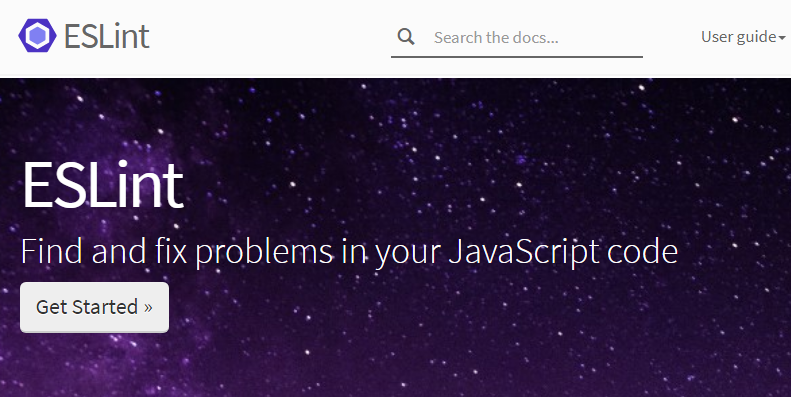Click the Get Started button
This screenshot has width=791, height=397.
94,307
